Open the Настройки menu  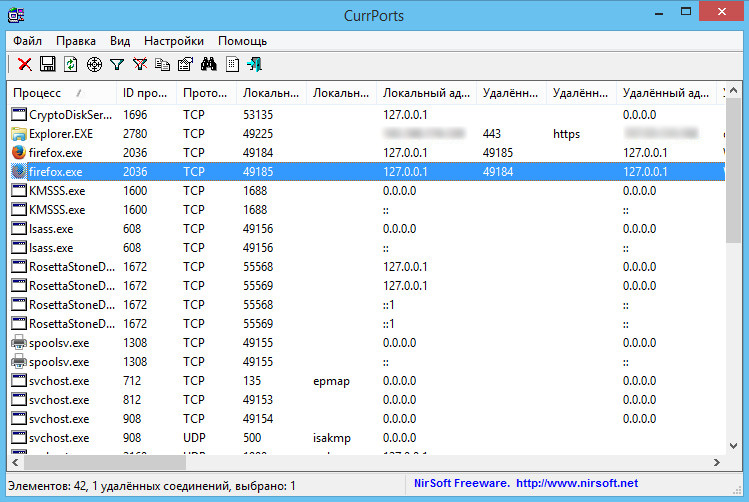174,41
